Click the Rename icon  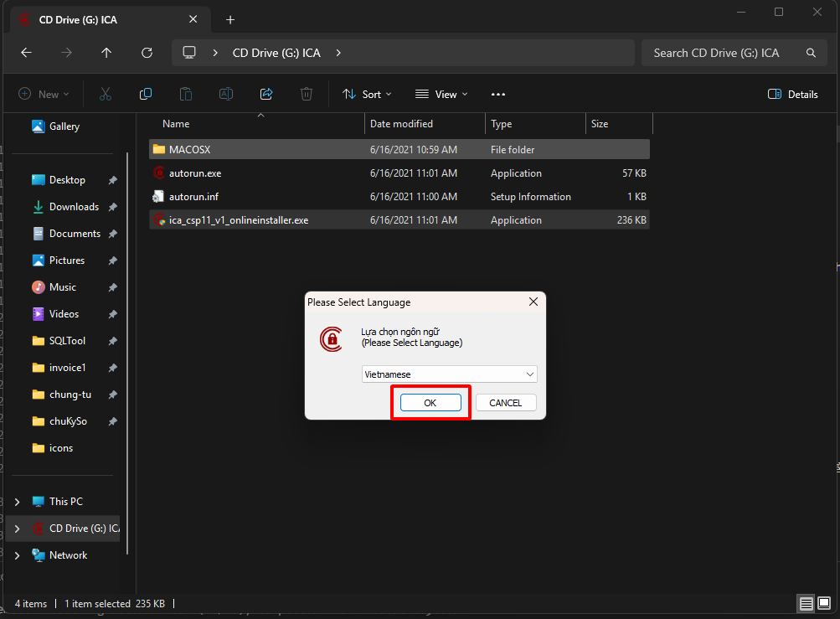(226, 95)
